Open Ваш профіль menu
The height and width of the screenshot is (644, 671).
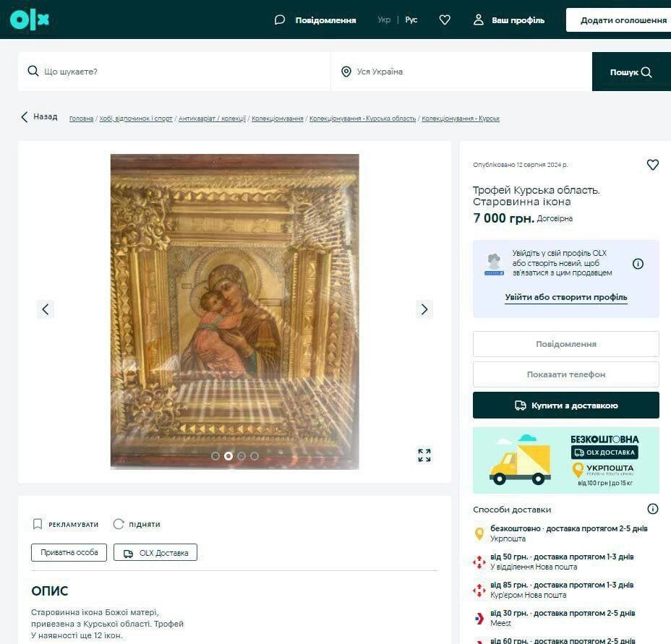(x=518, y=20)
